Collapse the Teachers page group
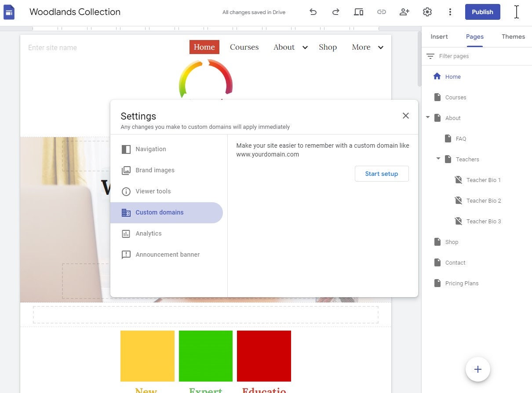The width and height of the screenshot is (532, 393). click(x=437, y=159)
